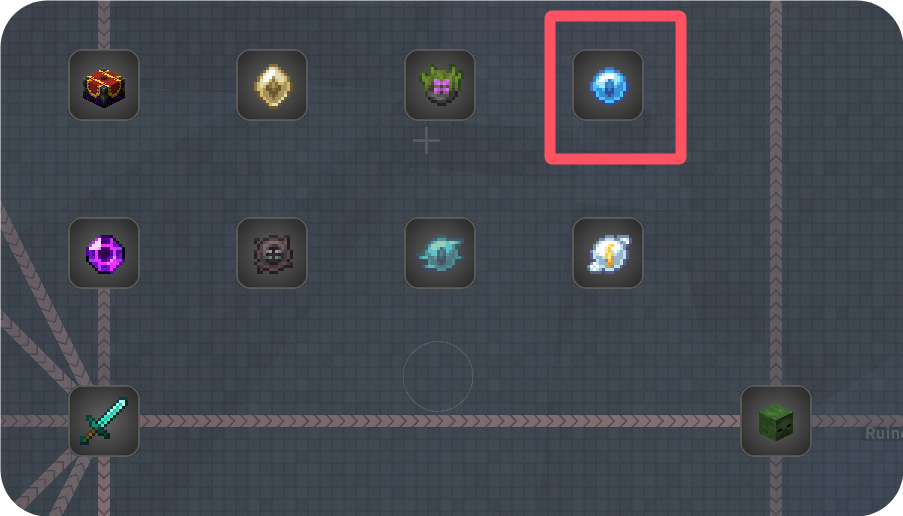Image resolution: width=903 pixels, height=516 pixels.
Task: Select the purple octagonal gem node
Action: click(104, 253)
